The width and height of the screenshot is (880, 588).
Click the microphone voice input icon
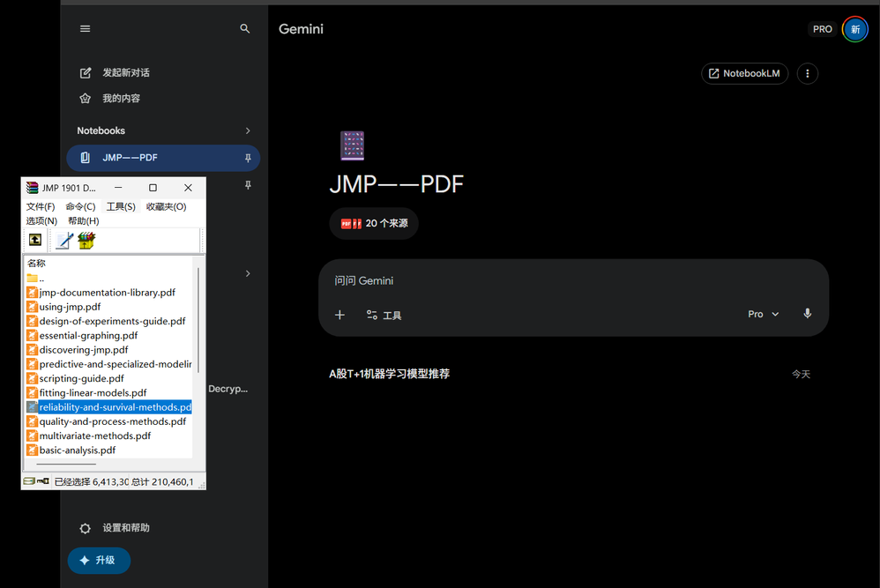click(x=807, y=314)
